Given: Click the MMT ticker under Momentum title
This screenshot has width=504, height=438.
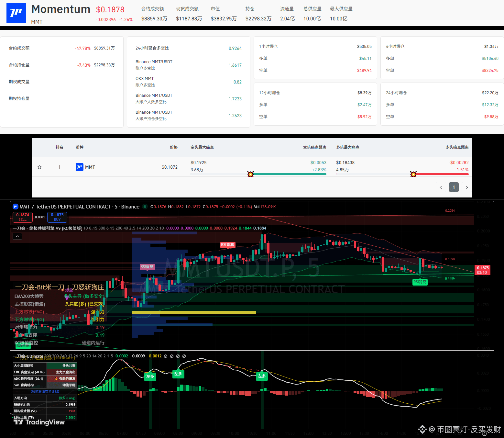Looking at the screenshot, I should (x=37, y=22).
